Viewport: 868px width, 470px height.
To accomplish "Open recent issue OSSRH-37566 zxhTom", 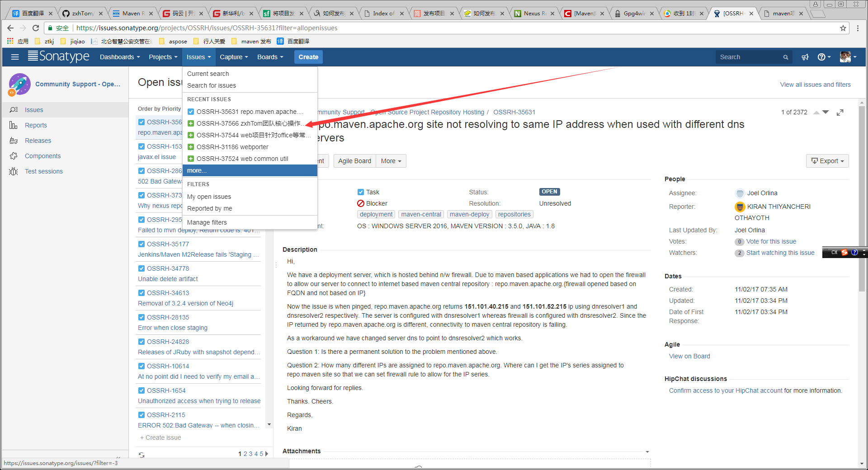I will click(250, 123).
